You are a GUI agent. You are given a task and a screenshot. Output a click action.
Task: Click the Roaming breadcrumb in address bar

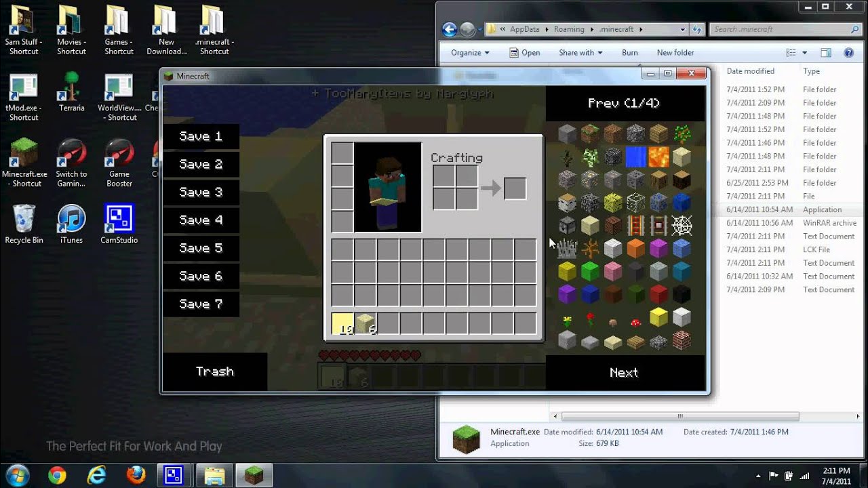pos(569,30)
